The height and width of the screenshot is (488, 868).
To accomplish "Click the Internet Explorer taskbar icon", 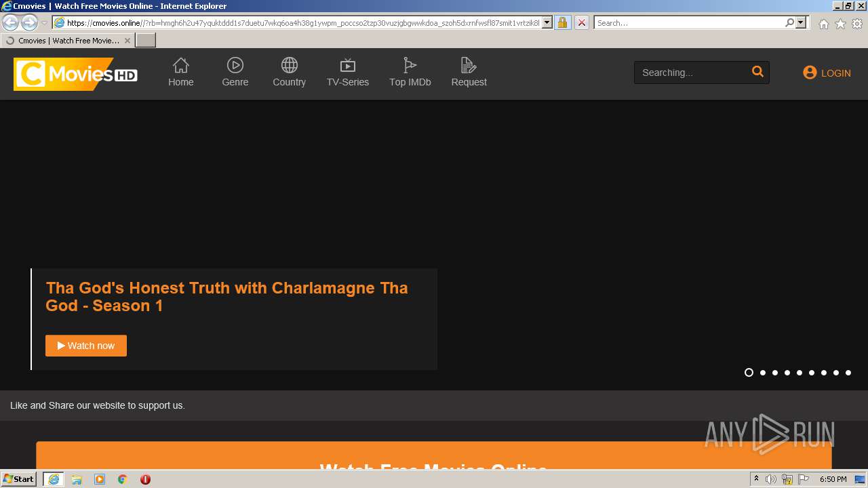I will (54, 479).
